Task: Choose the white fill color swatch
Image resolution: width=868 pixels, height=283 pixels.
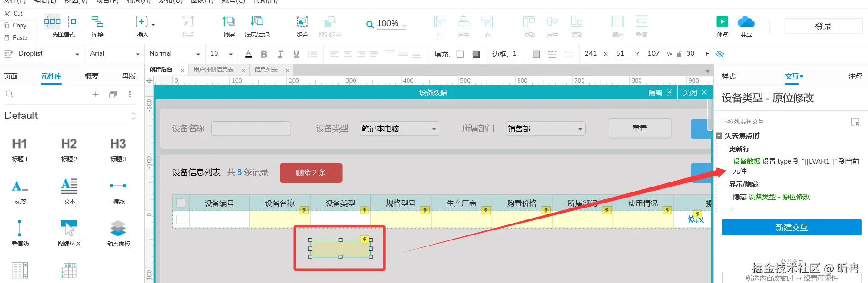Action: click(x=460, y=54)
